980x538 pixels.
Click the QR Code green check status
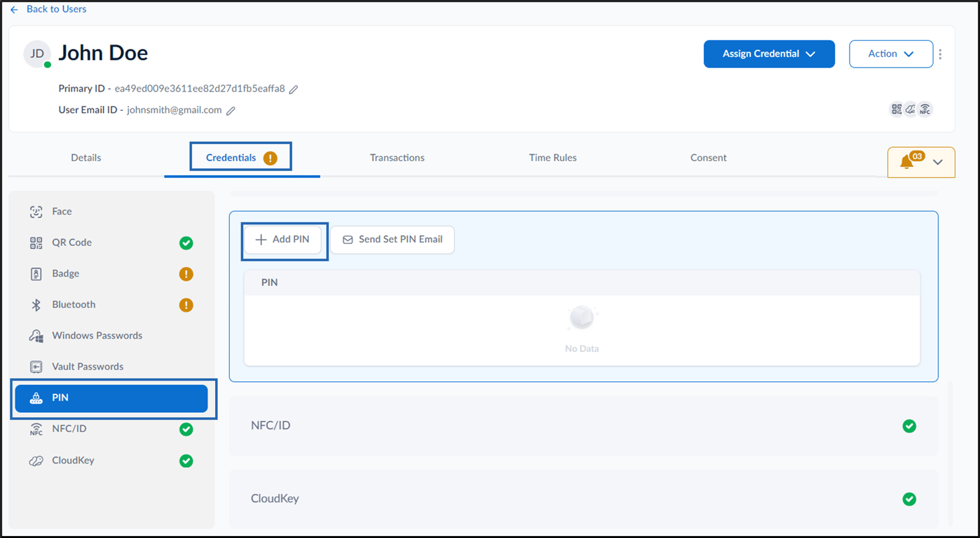[x=186, y=243]
